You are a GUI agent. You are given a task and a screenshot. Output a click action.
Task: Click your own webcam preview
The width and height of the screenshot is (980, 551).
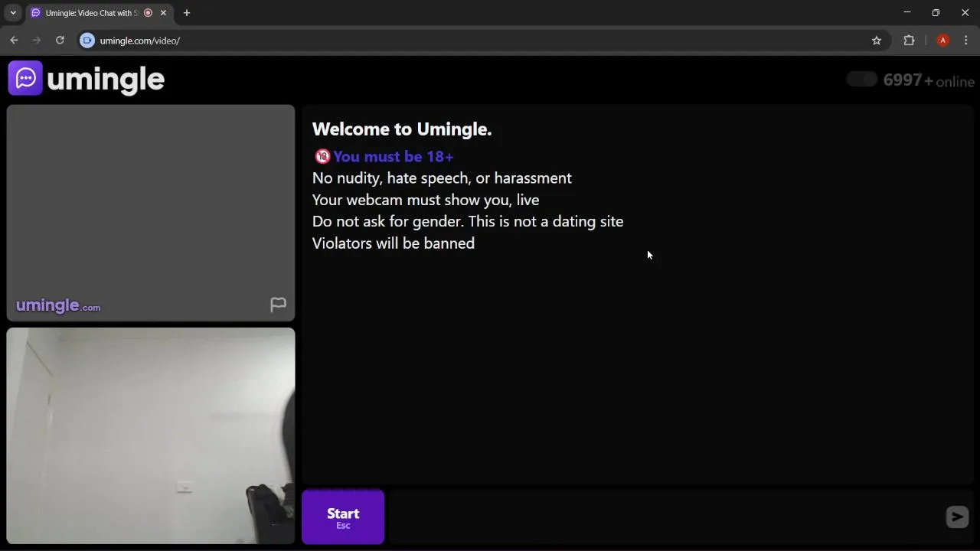[x=151, y=436]
